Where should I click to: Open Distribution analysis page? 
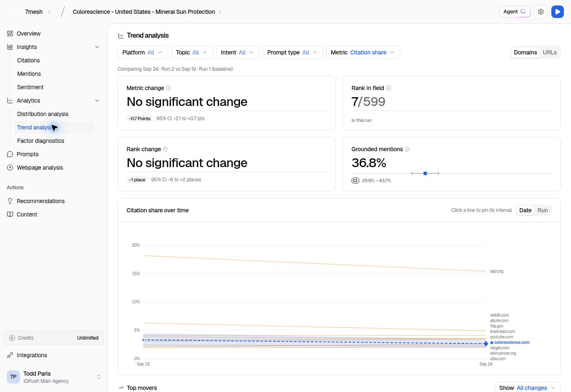pos(43,114)
